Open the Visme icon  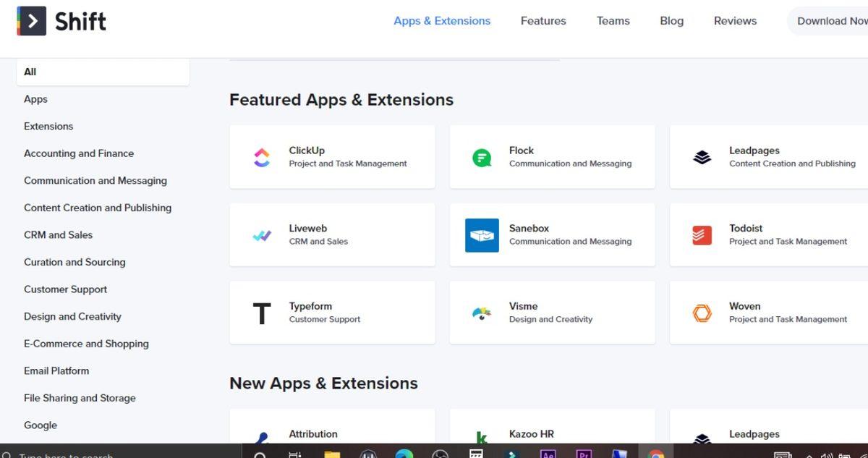pos(482,313)
